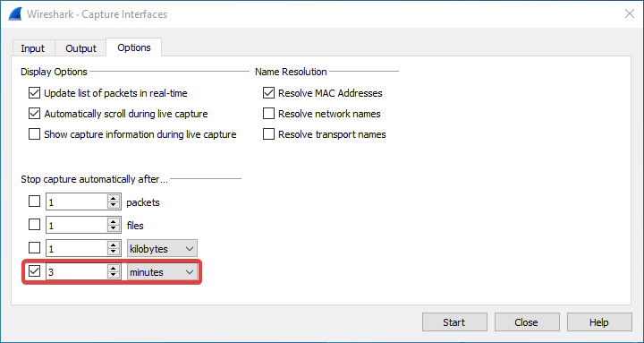
Task: Decrease packets count with down arrow
Action: coord(114,206)
